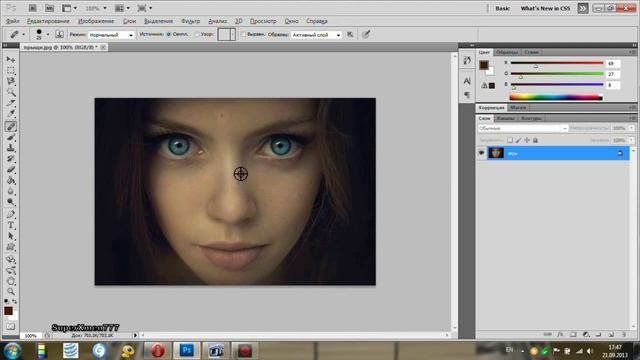The image size is (640, 360).
Task: Create a new layer from Layers panel
Action: [611, 334]
